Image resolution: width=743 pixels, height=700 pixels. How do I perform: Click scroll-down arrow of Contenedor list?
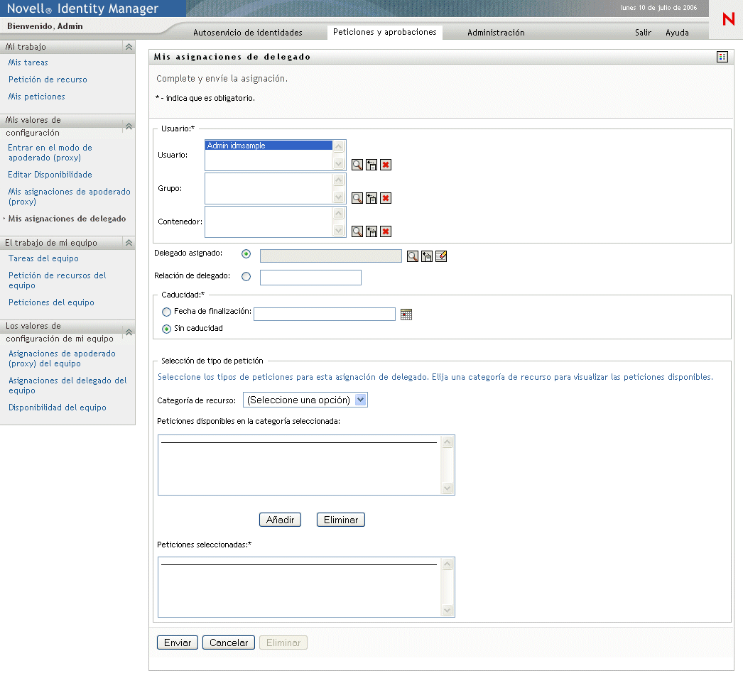pyautogui.click(x=338, y=231)
